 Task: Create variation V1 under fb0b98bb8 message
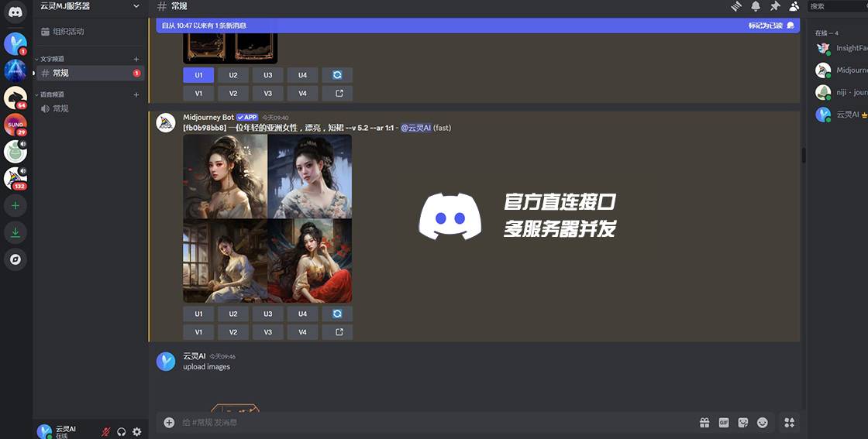tap(198, 332)
